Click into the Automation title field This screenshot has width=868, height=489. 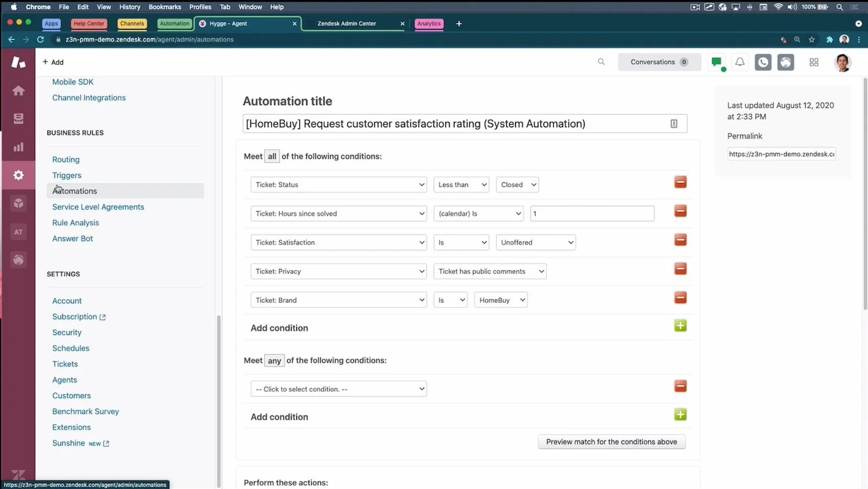pos(465,124)
